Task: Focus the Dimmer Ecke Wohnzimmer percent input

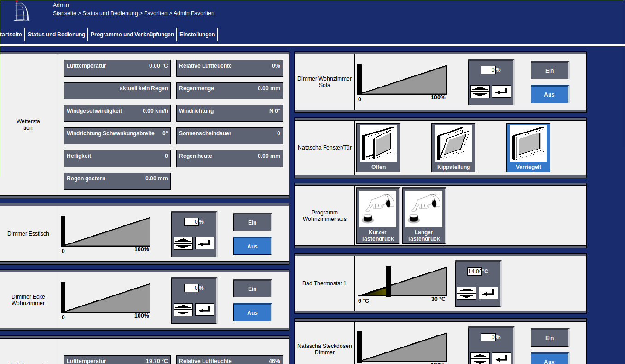Action: [191, 288]
